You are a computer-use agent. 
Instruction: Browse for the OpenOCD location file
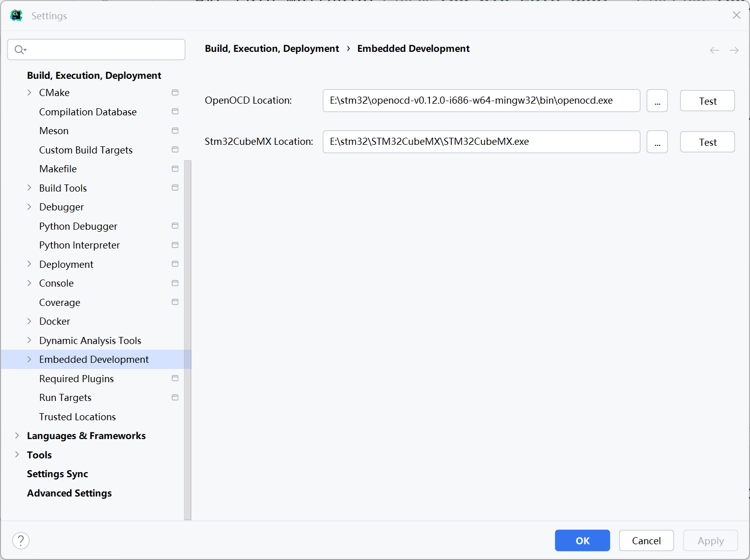coord(657,101)
